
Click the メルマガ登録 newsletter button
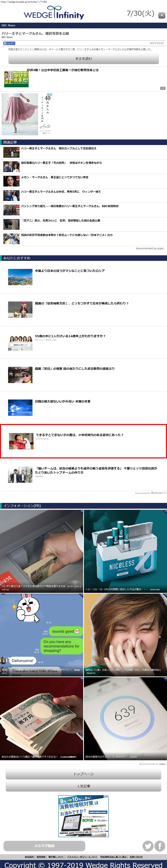click(x=44, y=846)
